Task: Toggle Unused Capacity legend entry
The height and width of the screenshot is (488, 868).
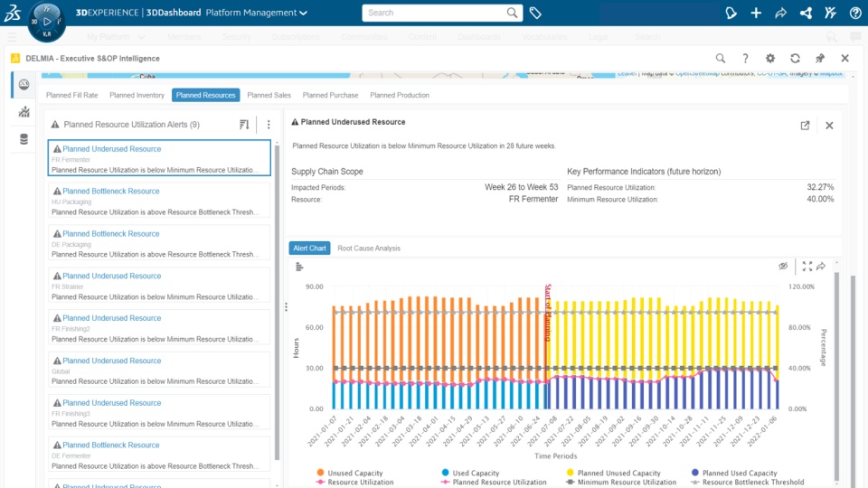Action: point(349,473)
